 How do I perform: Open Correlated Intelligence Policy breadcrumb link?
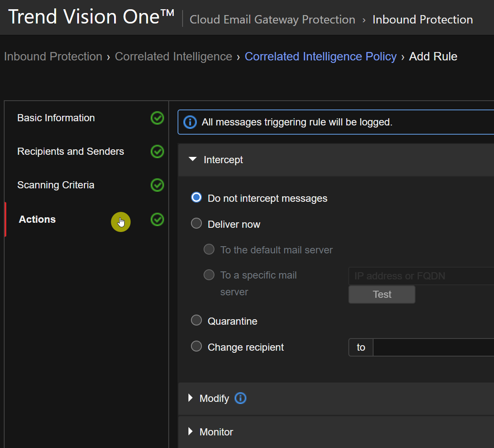click(x=320, y=57)
